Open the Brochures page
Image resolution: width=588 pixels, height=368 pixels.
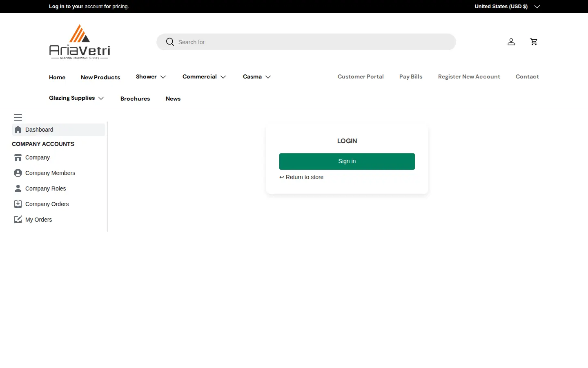(135, 99)
